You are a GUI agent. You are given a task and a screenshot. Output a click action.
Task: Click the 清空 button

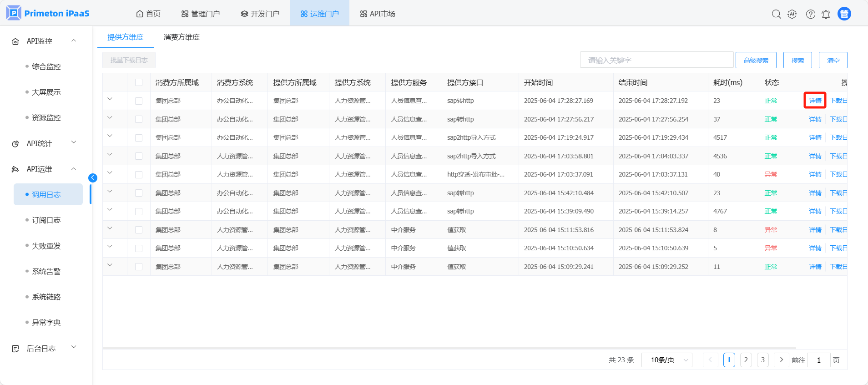pyautogui.click(x=833, y=60)
